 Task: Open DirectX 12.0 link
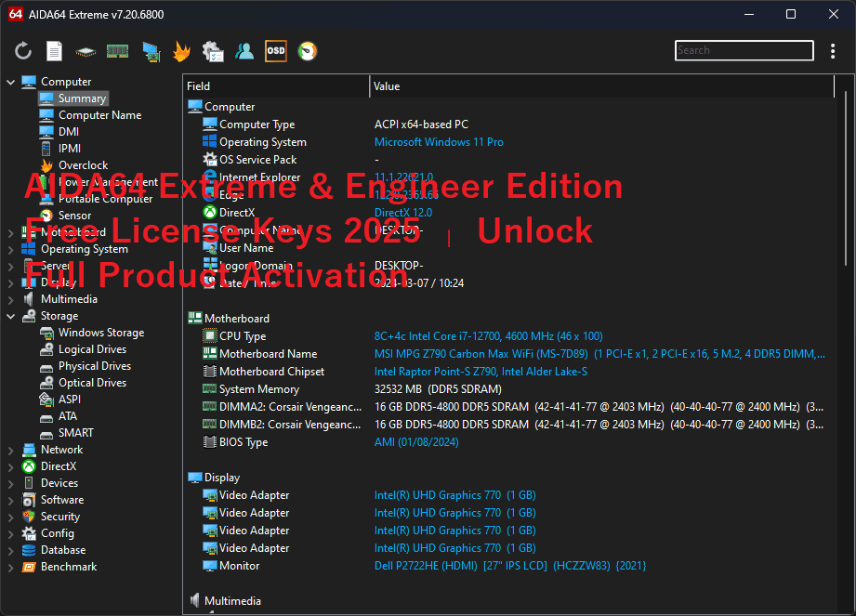[403, 213]
